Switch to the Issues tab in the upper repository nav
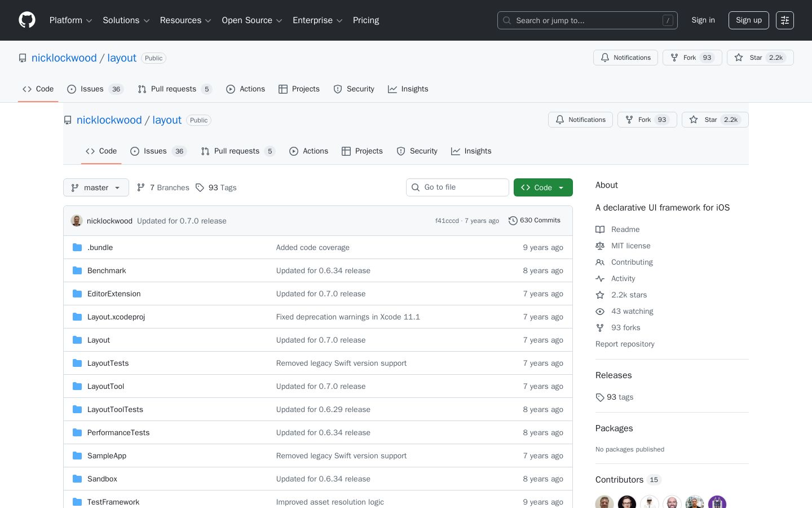The width and height of the screenshot is (812, 508). point(95,89)
